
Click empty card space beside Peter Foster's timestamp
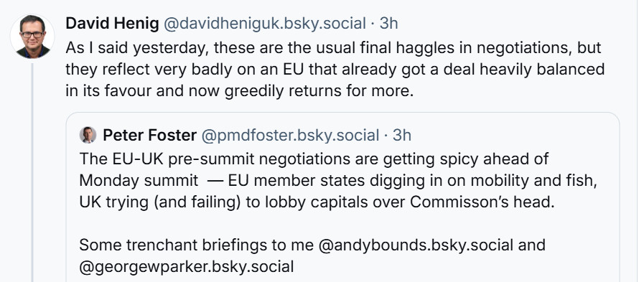point(513,135)
